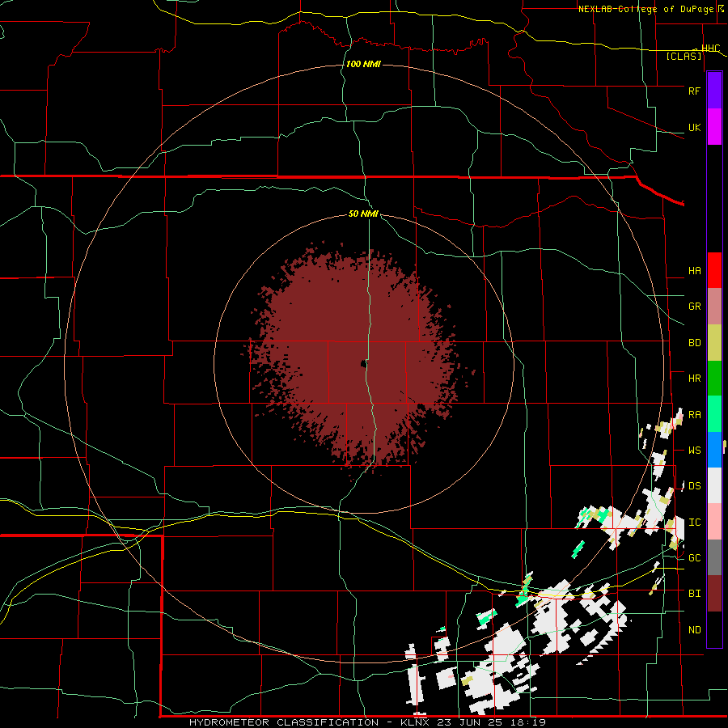Click the purple RF legend color swatch
728x728 pixels.
(714, 91)
